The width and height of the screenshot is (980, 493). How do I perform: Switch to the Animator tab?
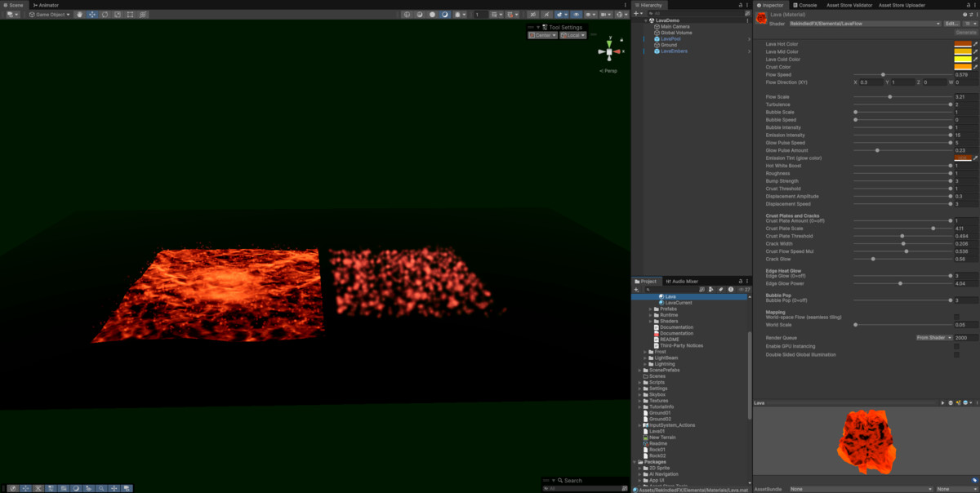(x=47, y=5)
